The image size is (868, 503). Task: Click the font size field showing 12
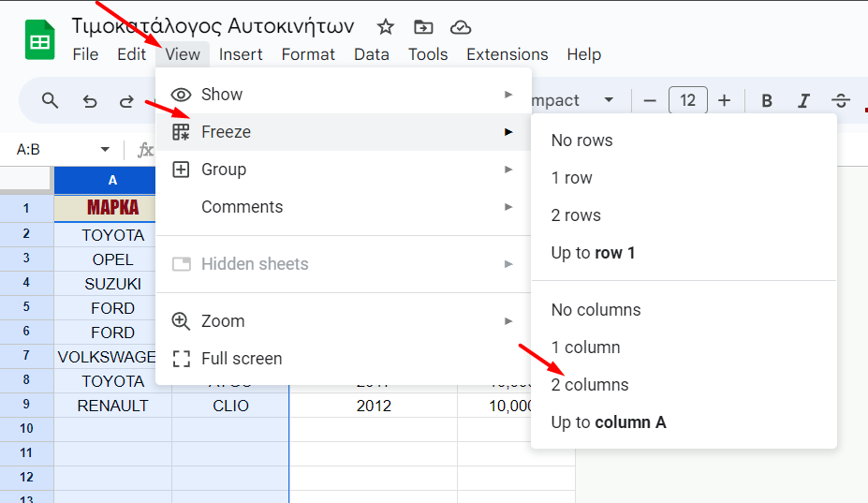point(687,100)
